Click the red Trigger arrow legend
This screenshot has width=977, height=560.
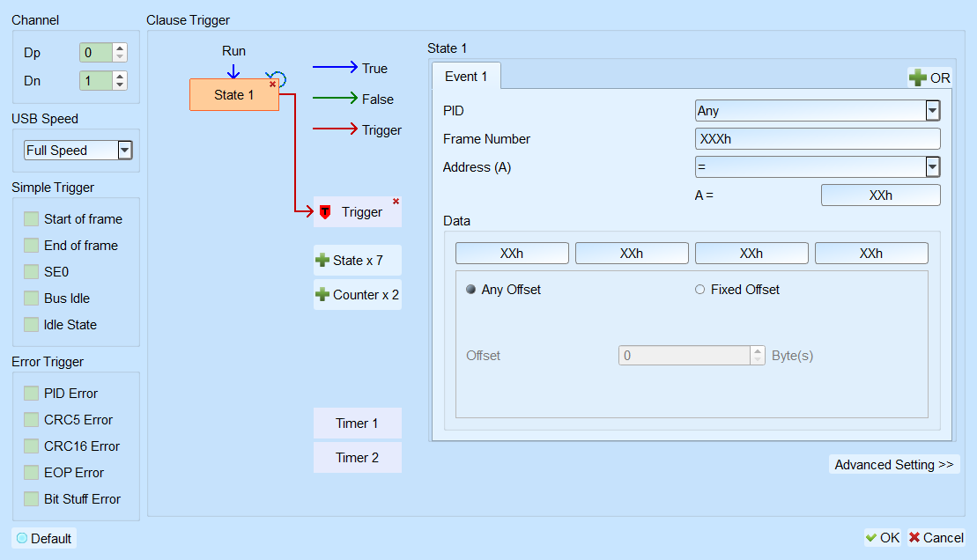[x=336, y=129]
